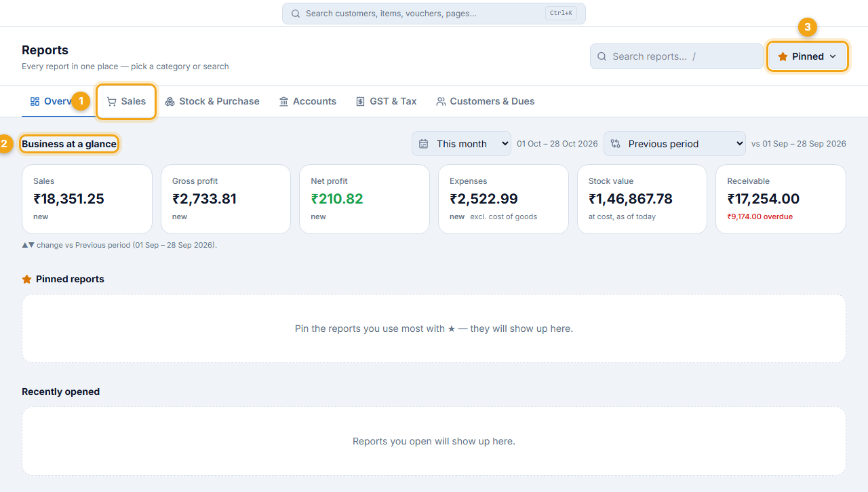Click the 'at cost, as of today' note
Image resolution: width=868 pixels, height=492 pixels.
(622, 217)
